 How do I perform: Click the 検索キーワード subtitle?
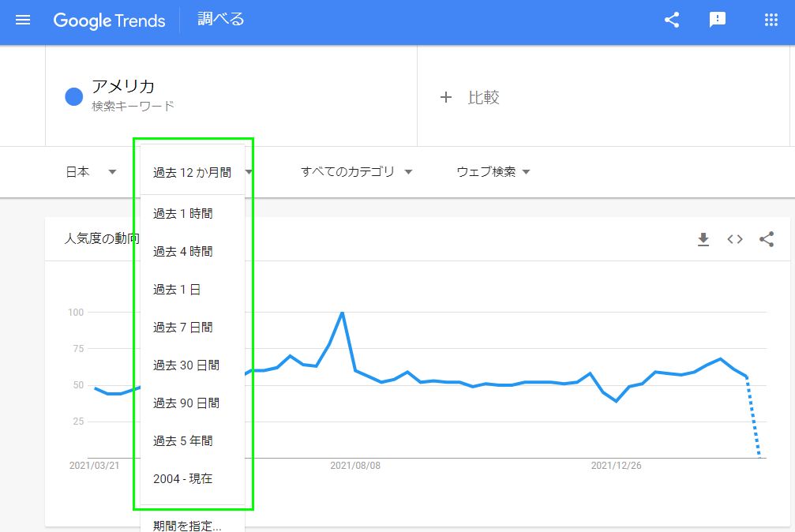click(x=133, y=106)
